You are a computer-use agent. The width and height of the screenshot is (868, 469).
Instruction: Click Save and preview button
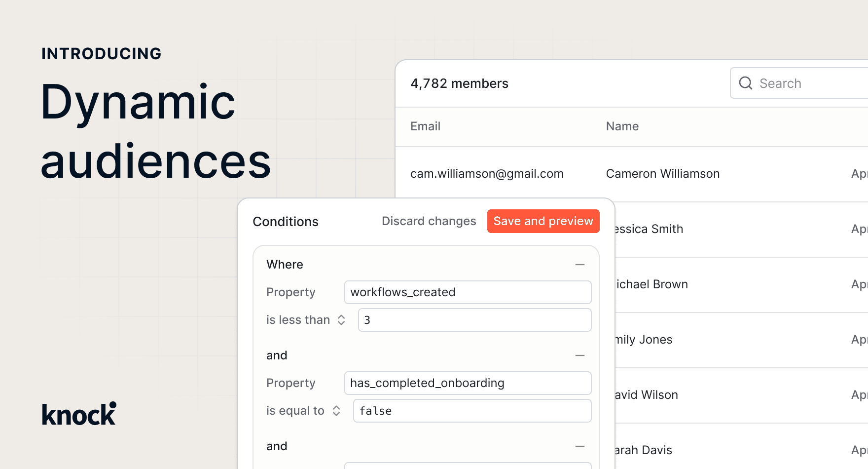click(543, 221)
